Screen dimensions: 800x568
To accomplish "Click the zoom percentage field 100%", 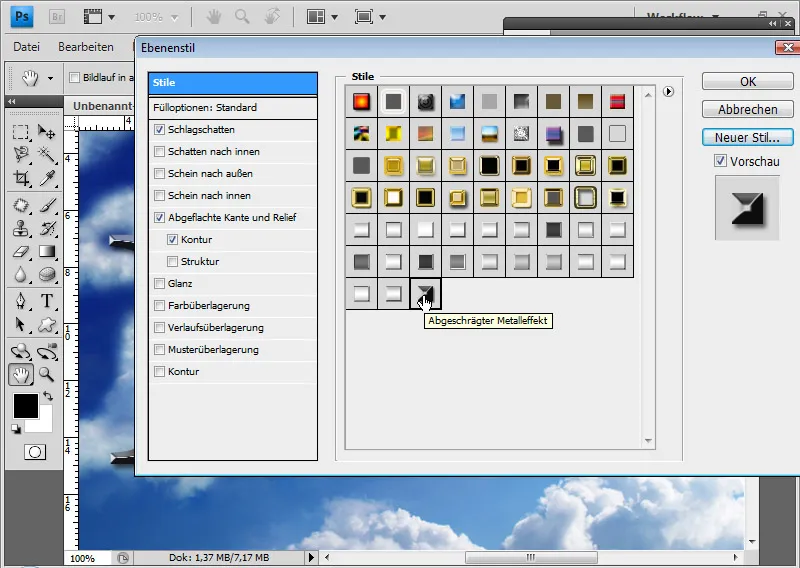I will click(83, 558).
